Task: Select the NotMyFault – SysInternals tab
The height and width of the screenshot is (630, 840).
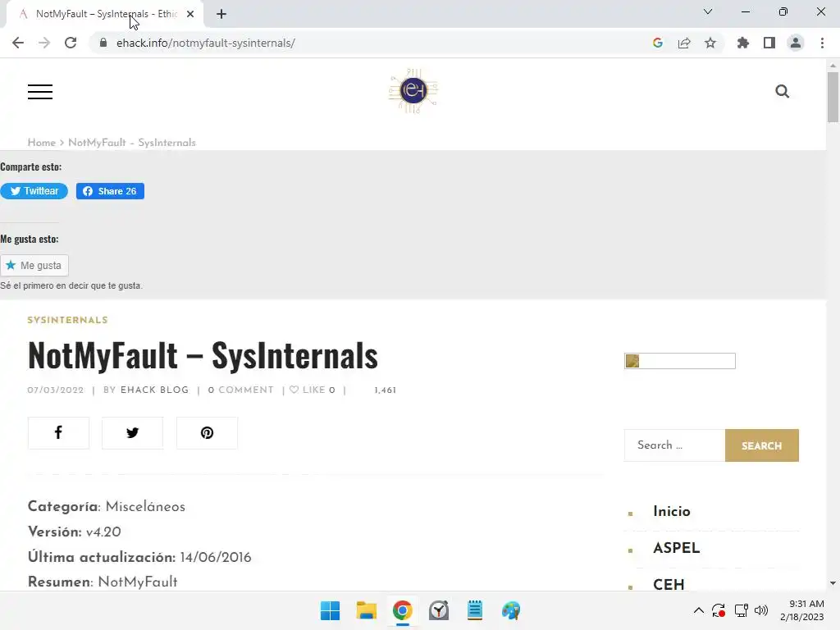Action: (106, 14)
